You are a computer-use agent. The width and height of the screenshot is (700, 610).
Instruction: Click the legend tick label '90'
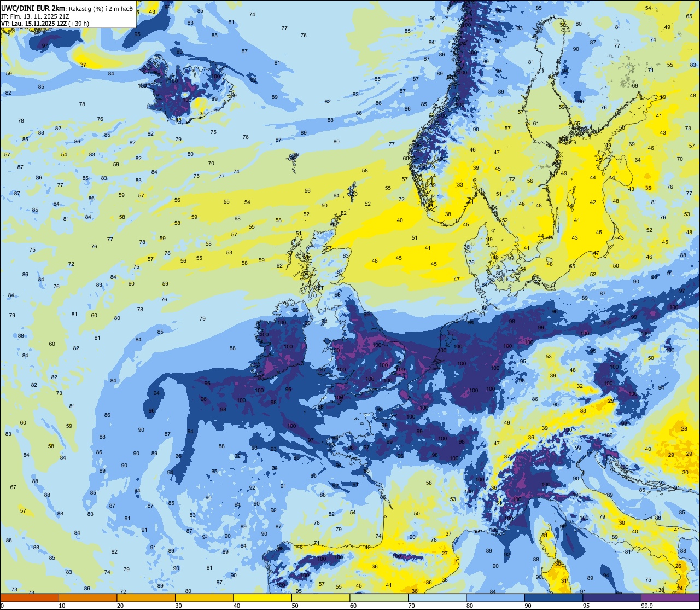[528, 606]
